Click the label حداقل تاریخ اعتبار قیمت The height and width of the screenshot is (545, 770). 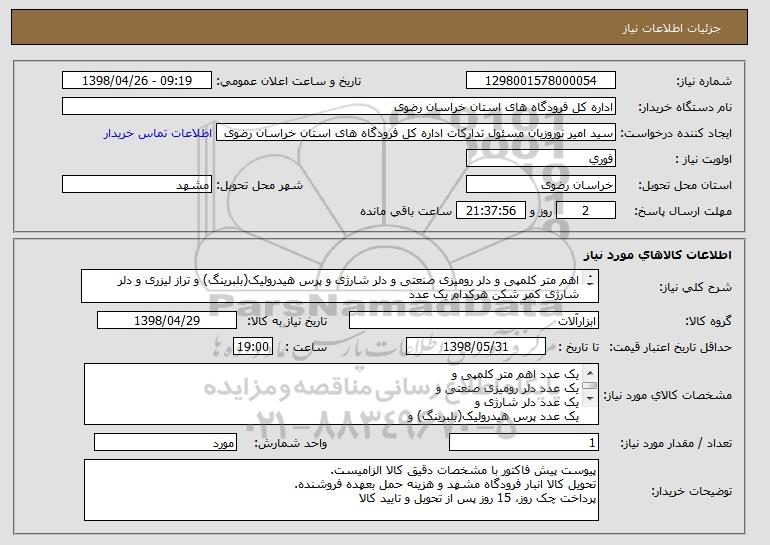point(670,348)
